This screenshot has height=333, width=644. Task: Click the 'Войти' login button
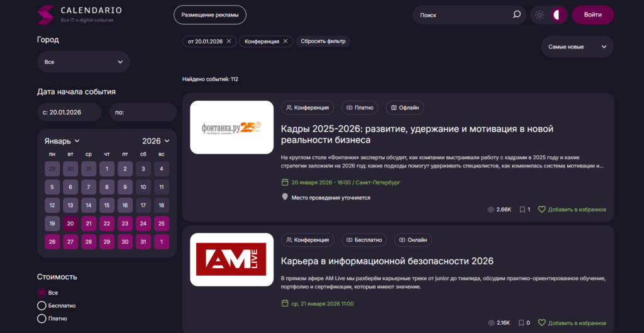point(592,15)
